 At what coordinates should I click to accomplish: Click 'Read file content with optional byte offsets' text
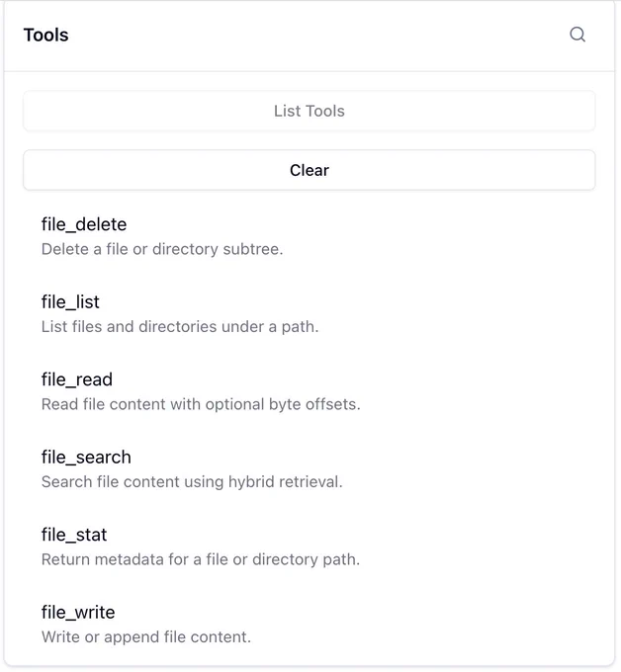click(x=201, y=404)
